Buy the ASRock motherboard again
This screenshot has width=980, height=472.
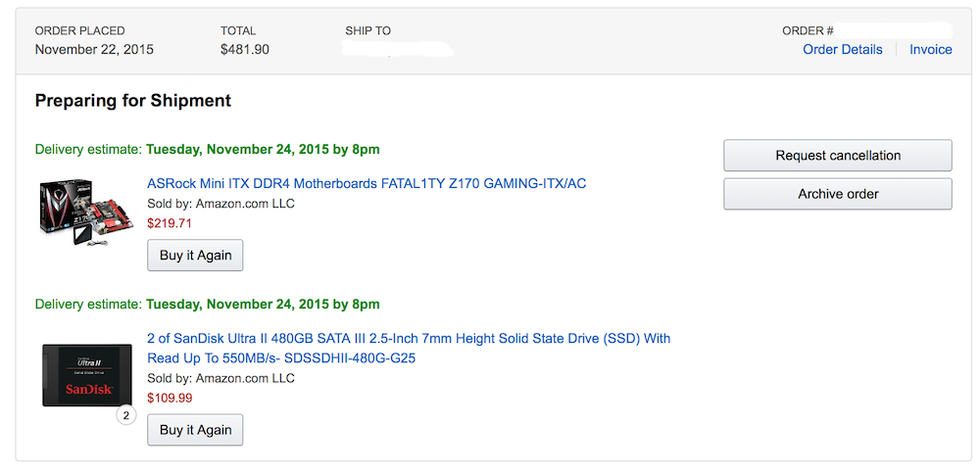pyautogui.click(x=195, y=256)
